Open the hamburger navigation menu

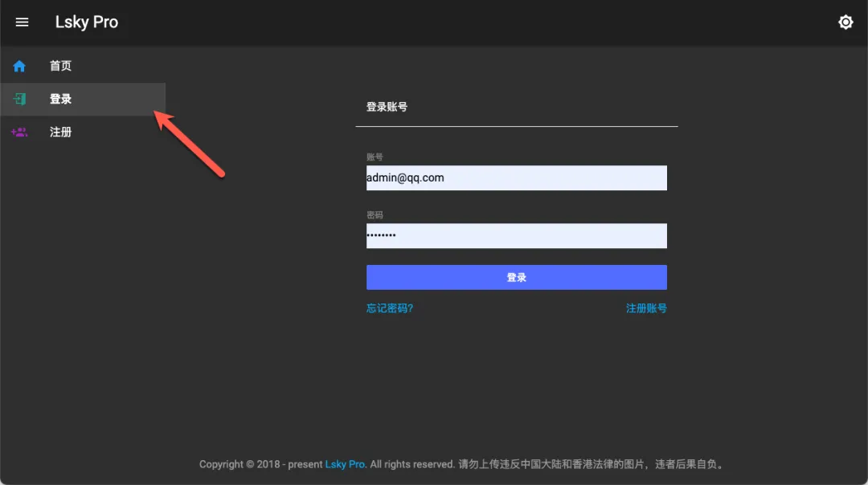click(x=22, y=22)
